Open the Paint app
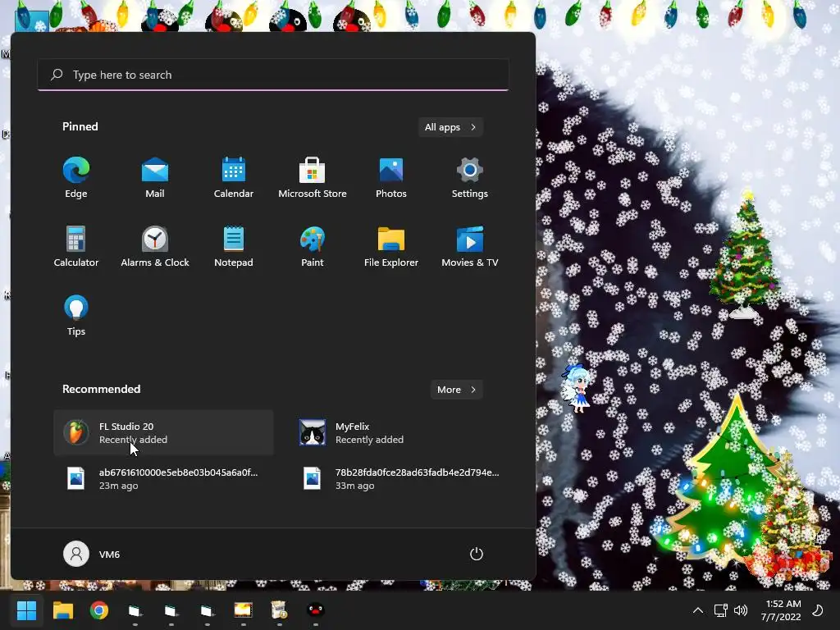The width and height of the screenshot is (840, 630). tap(313, 246)
